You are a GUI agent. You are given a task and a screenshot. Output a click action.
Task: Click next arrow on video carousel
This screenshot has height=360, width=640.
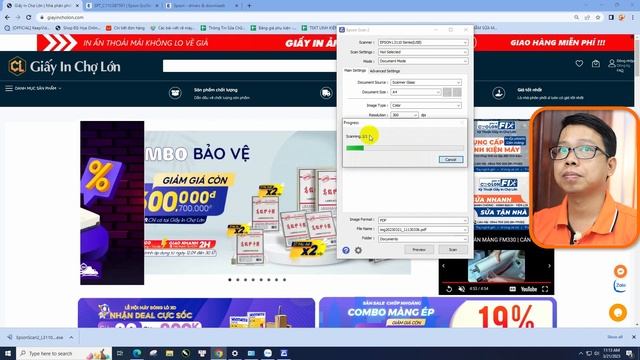tap(549, 266)
